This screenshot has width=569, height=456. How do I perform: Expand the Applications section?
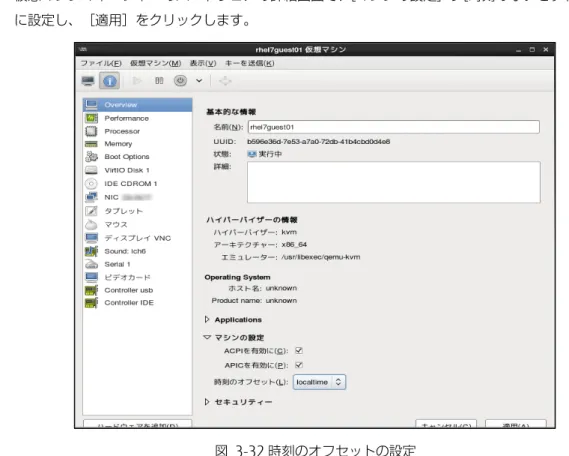point(207,319)
